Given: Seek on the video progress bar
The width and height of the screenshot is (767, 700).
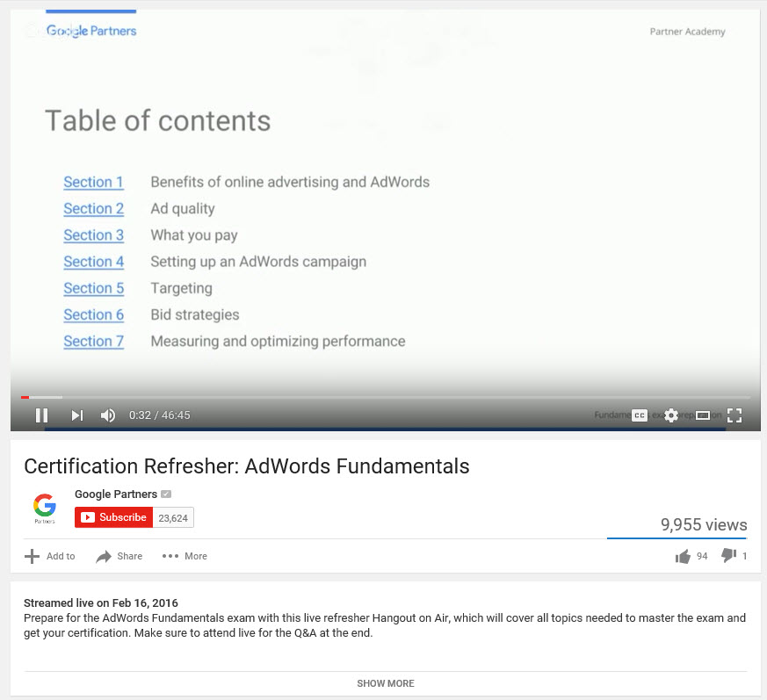Looking at the screenshot, I should click(386, 397).
